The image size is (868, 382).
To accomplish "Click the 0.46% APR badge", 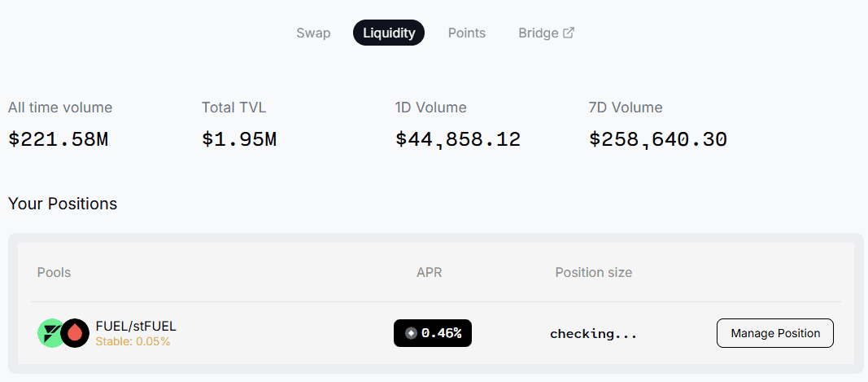I will [433, 333].
